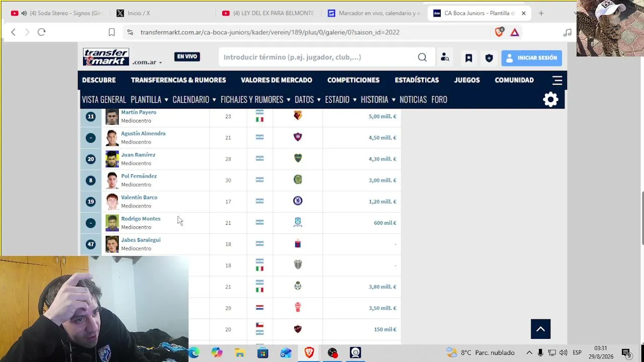This screenshot has width=644, height=362.
Task: Open Microsoft Store from taskbar
Action: (x=263, y=352)
